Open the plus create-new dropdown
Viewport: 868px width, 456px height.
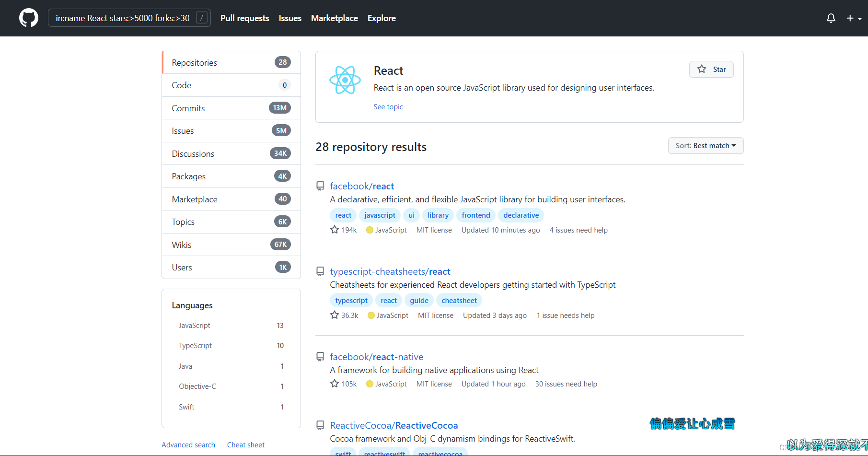pos(854,18)
